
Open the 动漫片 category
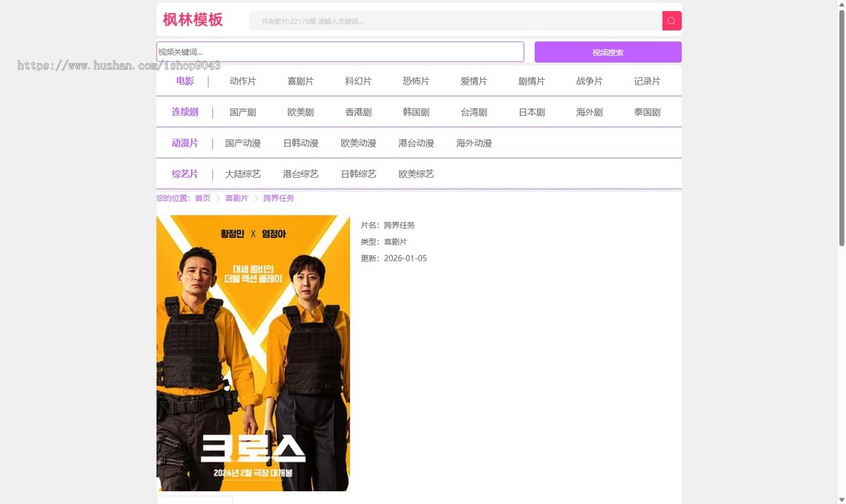[185, 143]
